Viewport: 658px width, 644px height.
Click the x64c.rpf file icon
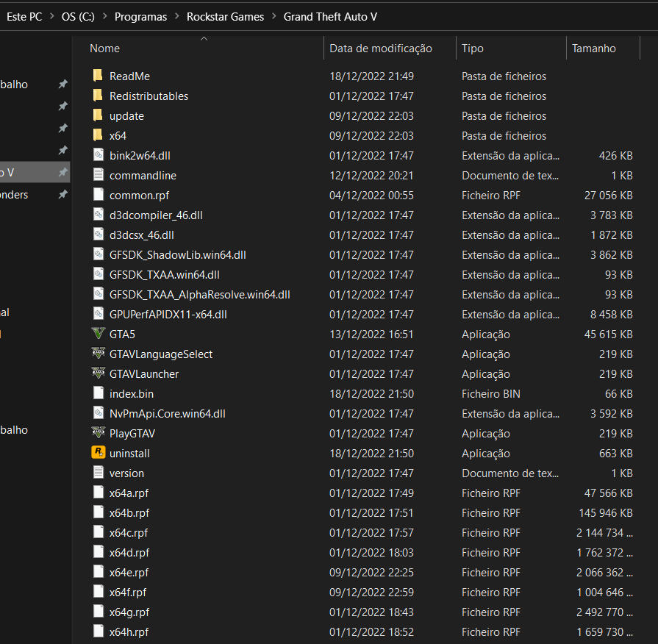tap(99, 532)
